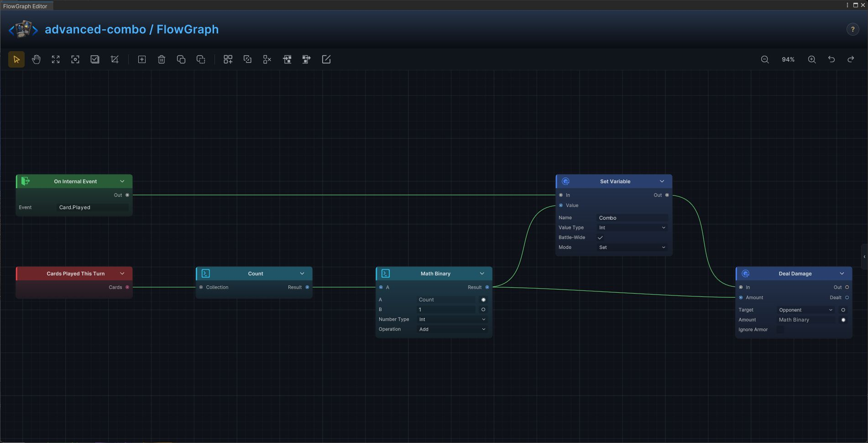Click the Cards output port
Screen dimensions: 868x443
point(127,287)
